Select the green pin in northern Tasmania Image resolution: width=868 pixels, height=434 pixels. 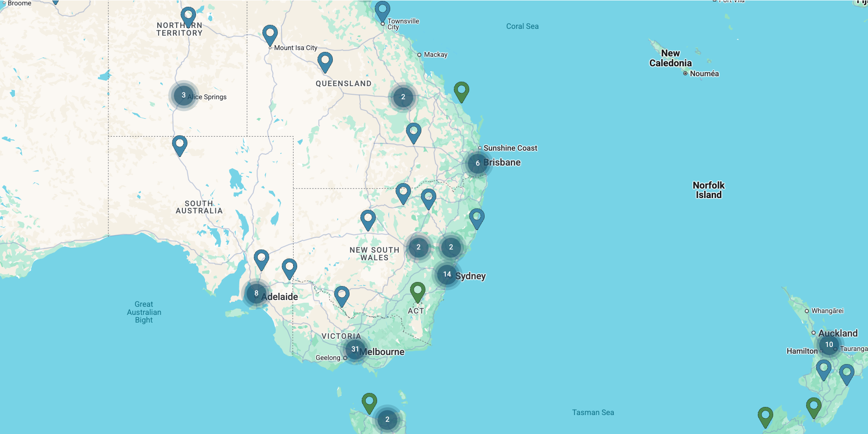pos(369,402)
